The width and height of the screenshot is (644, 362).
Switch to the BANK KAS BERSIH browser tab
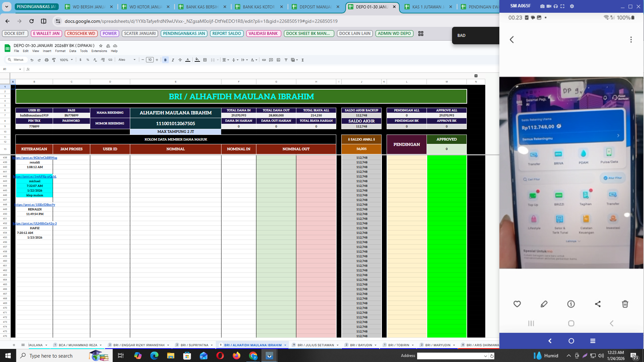[201, 7]
